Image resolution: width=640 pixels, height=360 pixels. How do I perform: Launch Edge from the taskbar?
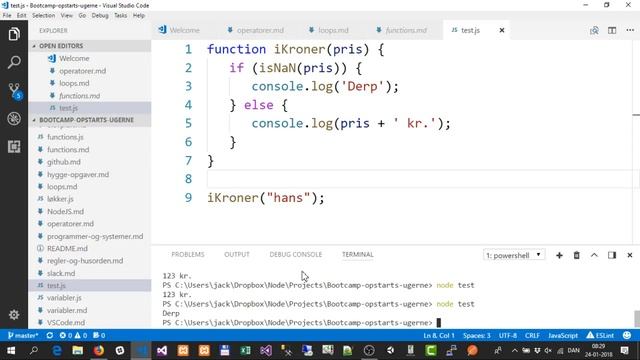(56, 351)
